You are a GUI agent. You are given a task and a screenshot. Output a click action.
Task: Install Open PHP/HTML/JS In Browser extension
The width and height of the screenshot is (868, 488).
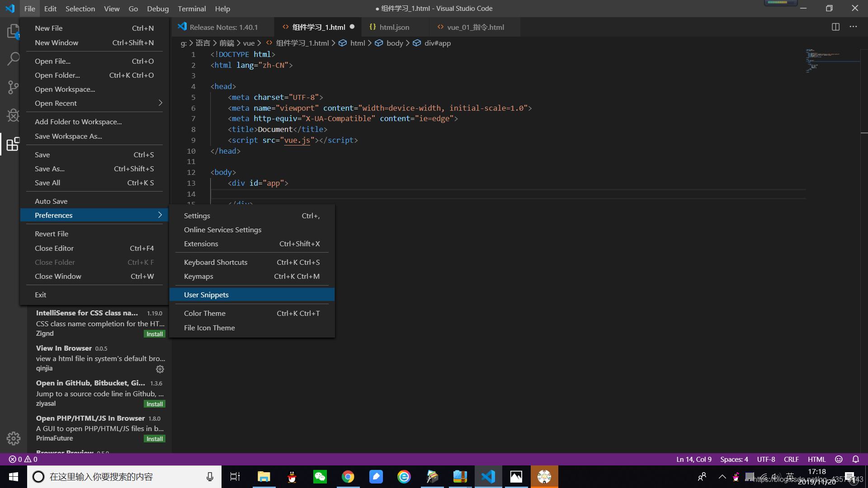click(155, 439)
